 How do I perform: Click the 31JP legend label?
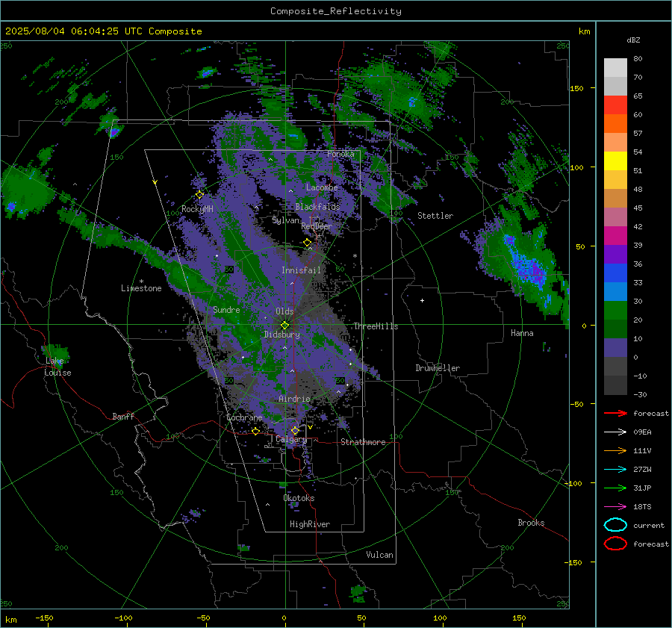click(642, 488)
